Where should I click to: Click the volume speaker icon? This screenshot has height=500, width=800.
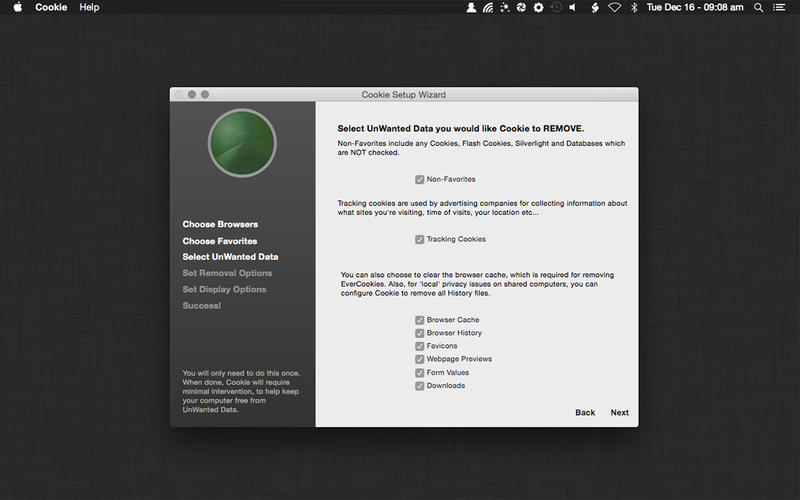[573, 7]
